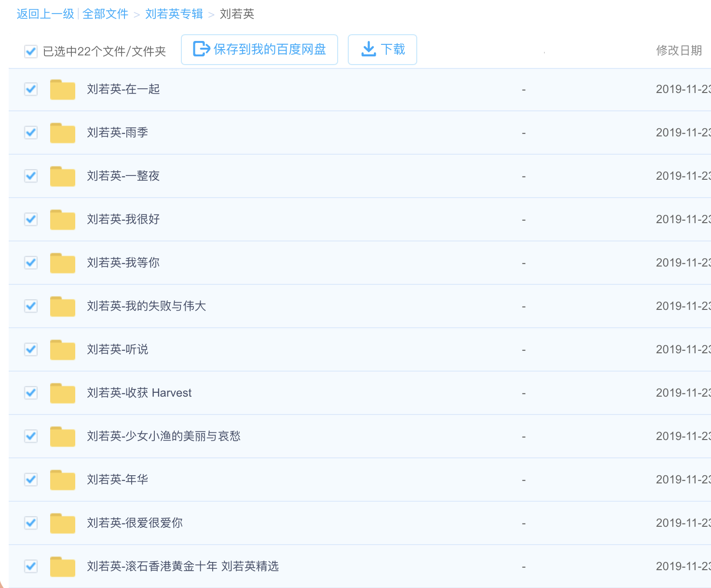This screenshot has height=588, width=711.
Task: Click folder icon for 刘若英-滚石香港黄金十年
Action: click(x=63, y=567)
